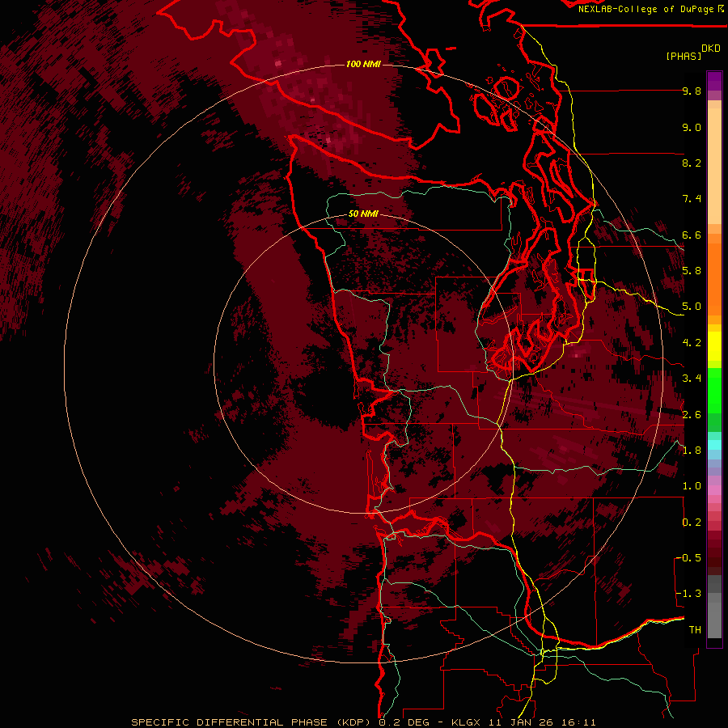The height and width of the screenshot is (728, 728).
Task: Click the [PHAS] legend label
Action: [684, 56]
